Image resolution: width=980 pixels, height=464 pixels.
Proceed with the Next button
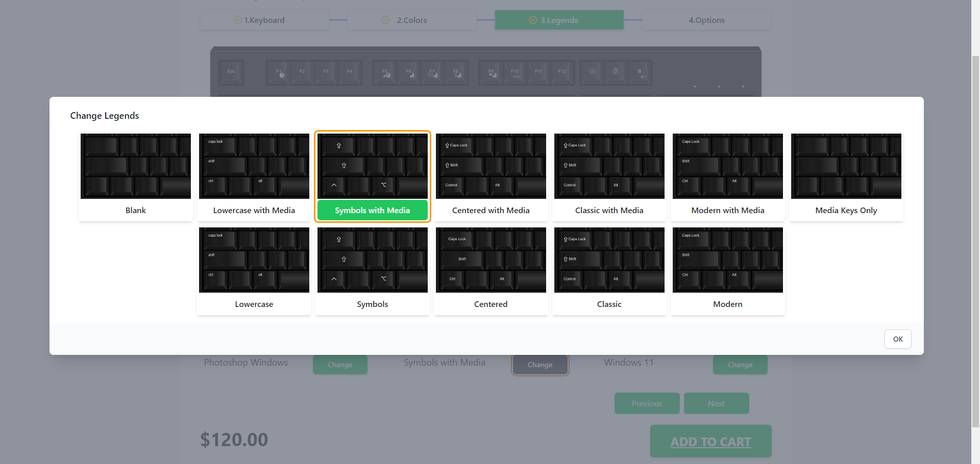click(717, 403)
